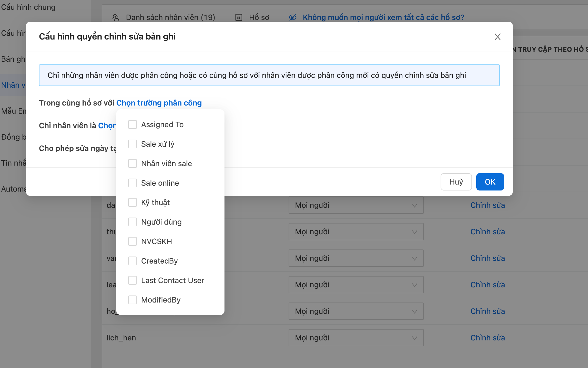The height and width of the screenshot is (368, 588).
Task: Select the Sale online checkbox
Action: [x=133, y=183]
